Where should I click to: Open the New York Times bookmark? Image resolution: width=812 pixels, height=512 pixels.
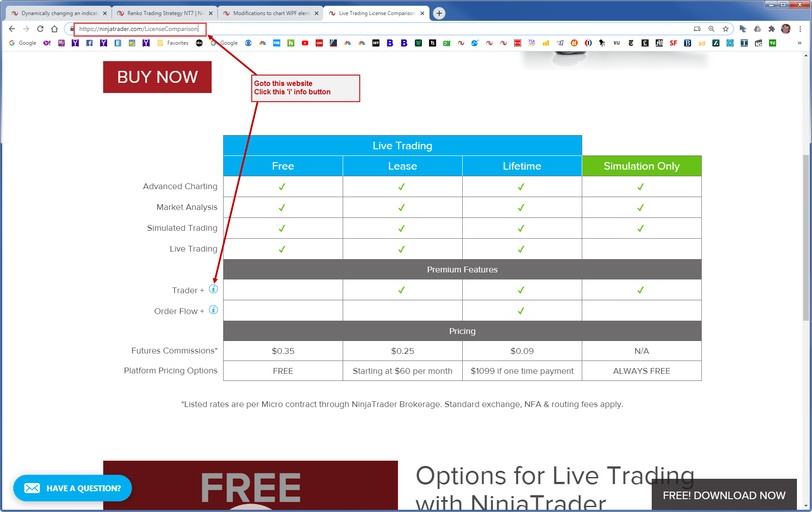pos(631,43)
